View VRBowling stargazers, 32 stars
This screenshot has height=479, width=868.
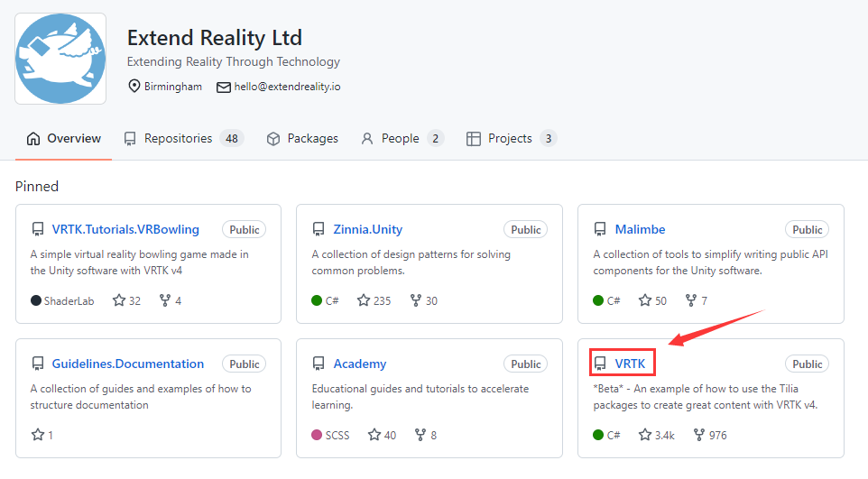126,300
